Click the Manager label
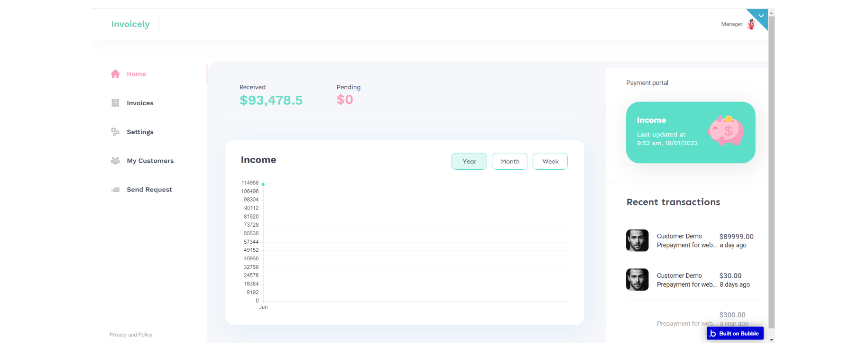This screenshot has height=348, width=868. pyautogui.click(x=732, y=24)
